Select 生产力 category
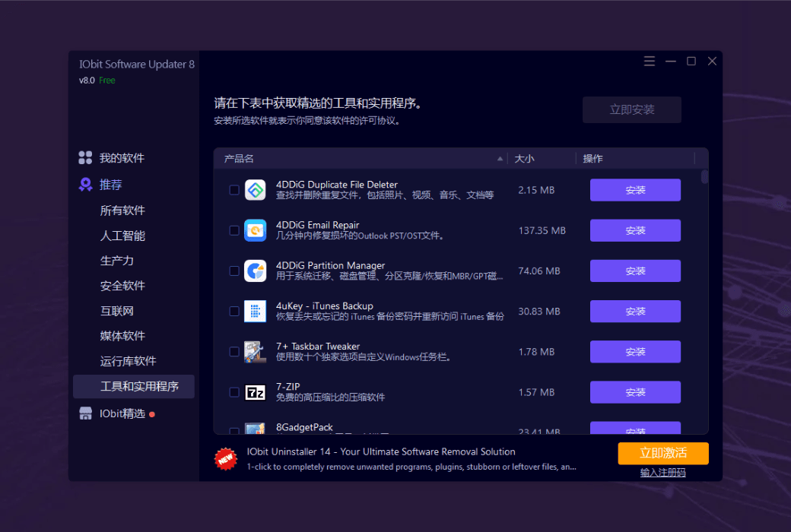 (116, 261)
